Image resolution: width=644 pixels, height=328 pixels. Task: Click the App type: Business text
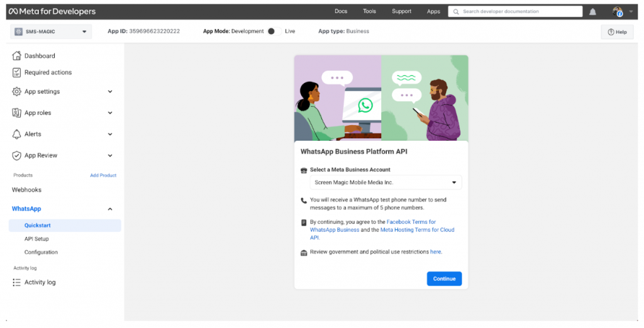pos(344,31)
